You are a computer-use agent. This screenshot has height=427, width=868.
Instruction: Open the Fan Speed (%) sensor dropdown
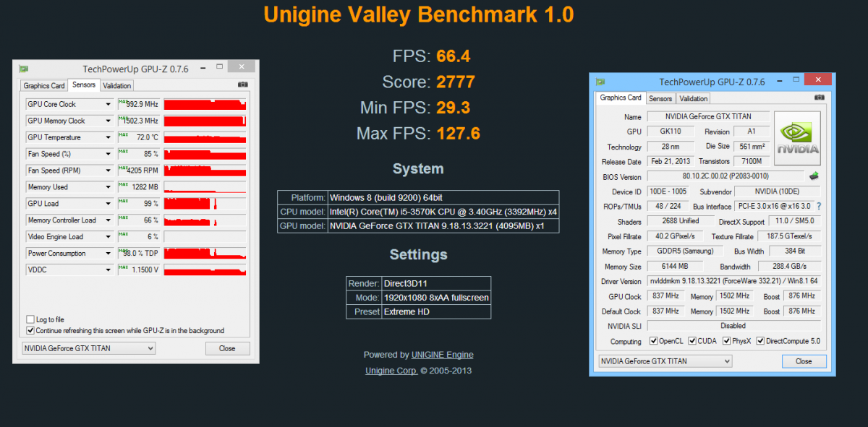tap(109, 154)
